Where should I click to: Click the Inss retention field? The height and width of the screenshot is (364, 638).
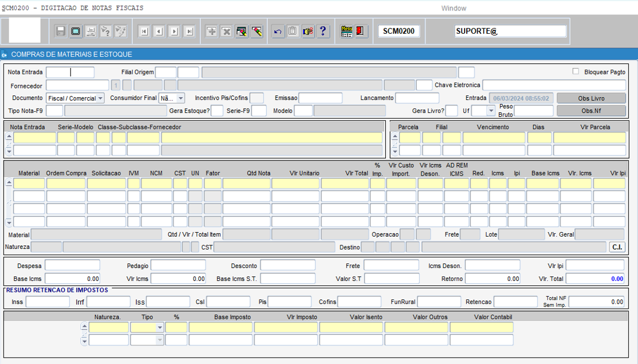click(x=48, y=302)
